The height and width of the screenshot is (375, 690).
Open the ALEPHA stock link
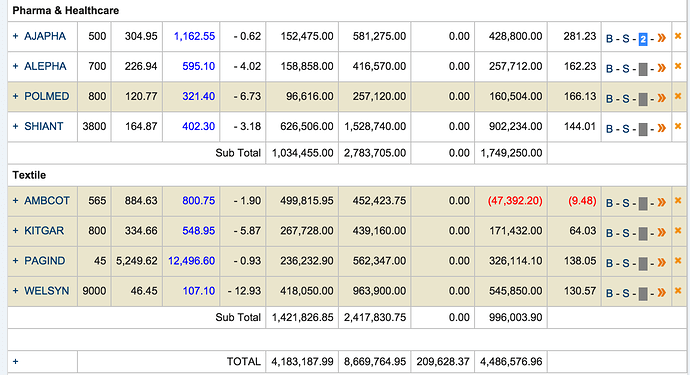[x=45, y=66]
